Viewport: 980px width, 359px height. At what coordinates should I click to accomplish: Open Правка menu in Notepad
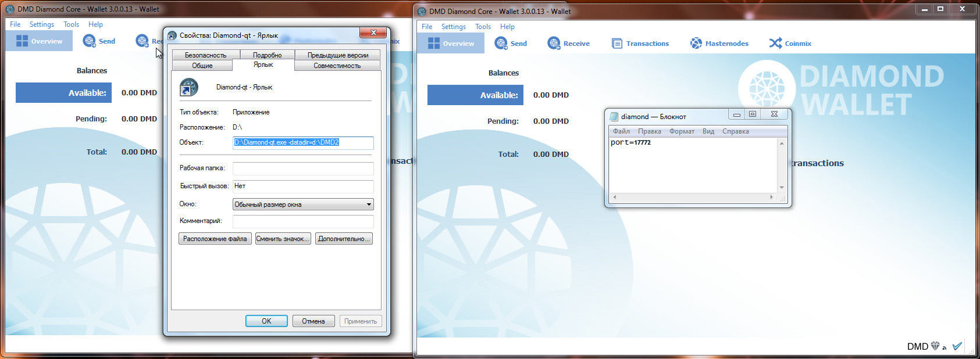(x=649, y=131)
